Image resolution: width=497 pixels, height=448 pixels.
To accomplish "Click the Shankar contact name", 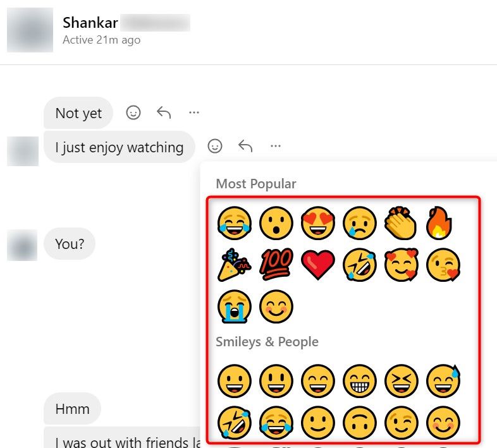I will pos(90,23).
